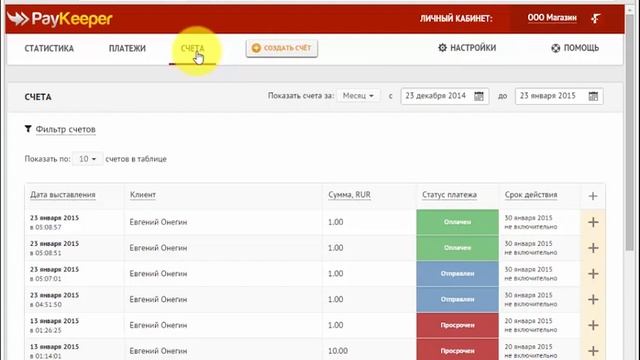Click the Создать счёт button

(282, 48)
